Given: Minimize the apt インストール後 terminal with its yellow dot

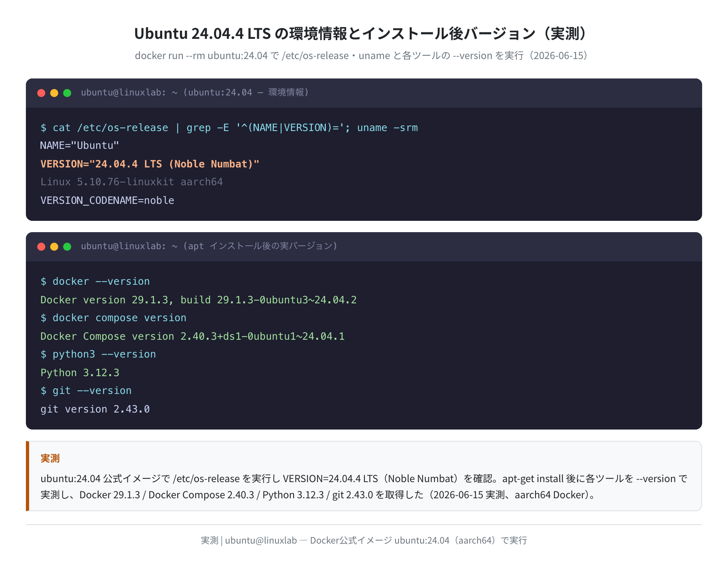Looking at the screenshot, I should 54,247.
